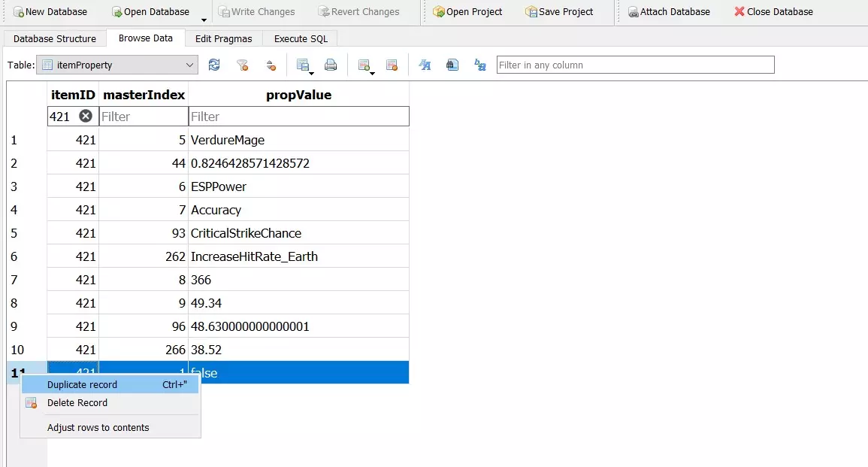Click Write Changes in toolbar
This screenshot has height=467, width=868.
tap(256, 11)
